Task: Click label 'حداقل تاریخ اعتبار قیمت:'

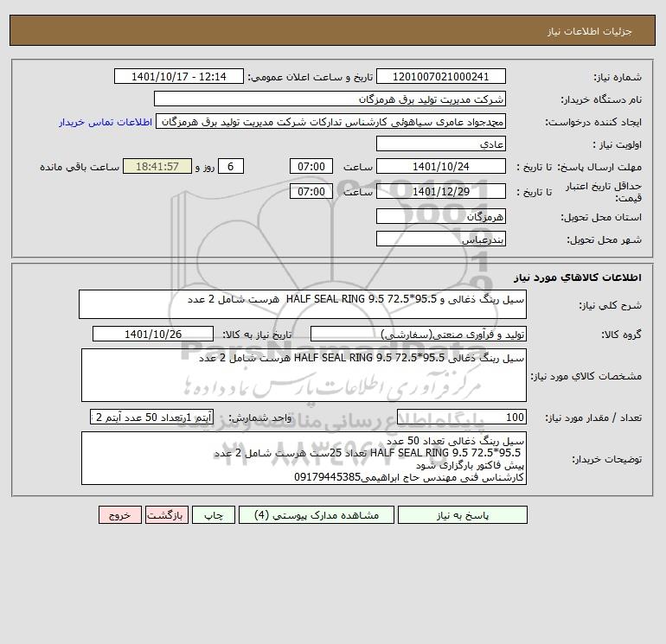Action: coord(604,192)
